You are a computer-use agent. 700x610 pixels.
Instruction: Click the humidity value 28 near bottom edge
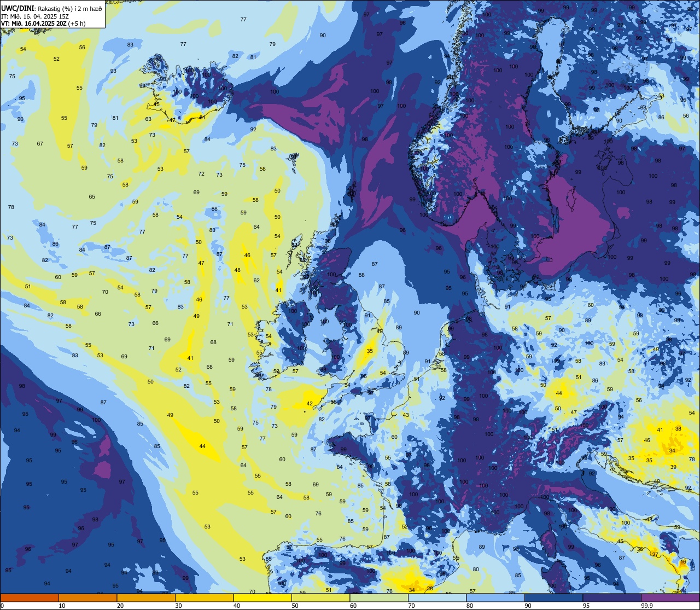430,589
